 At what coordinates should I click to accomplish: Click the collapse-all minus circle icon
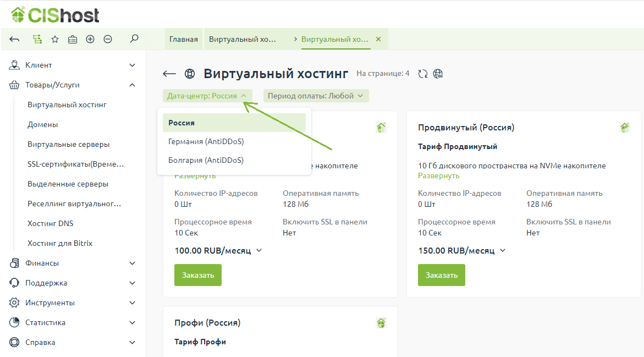(x=108, y=39)
